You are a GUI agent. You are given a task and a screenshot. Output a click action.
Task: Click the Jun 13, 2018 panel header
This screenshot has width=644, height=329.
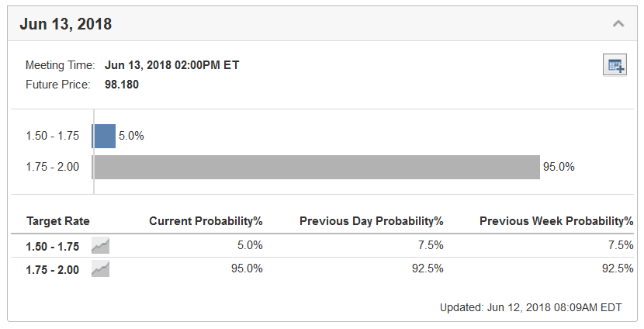322,24
